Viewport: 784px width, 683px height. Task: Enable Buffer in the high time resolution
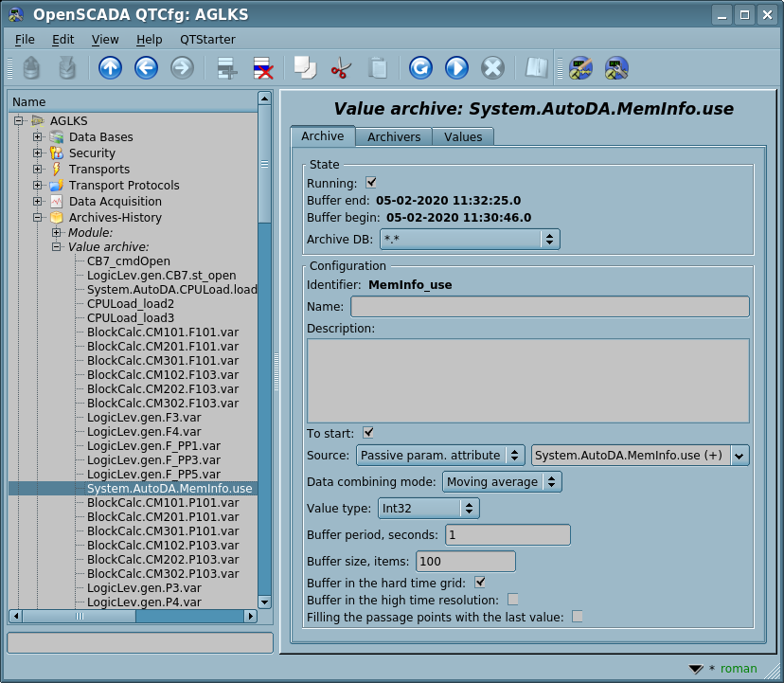513,599
